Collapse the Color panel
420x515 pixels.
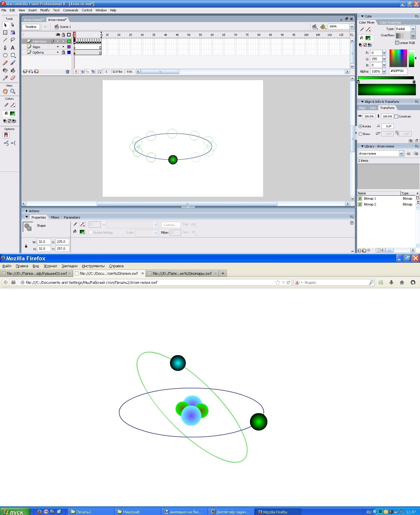pyautogui.click(x=363, y=16)
